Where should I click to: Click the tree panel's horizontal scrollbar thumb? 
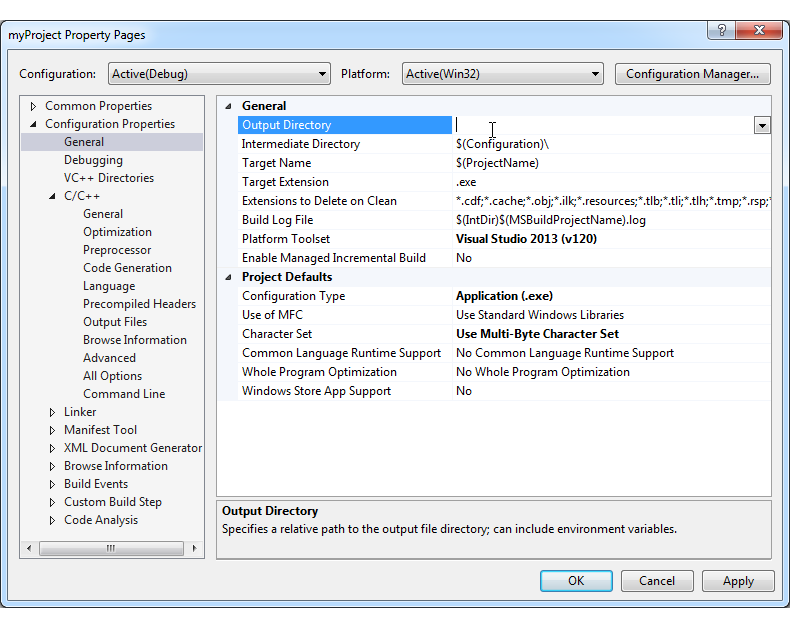111,548
